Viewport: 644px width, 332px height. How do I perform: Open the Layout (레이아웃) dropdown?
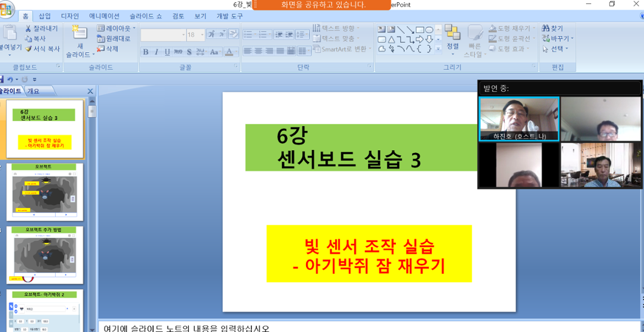116,29
